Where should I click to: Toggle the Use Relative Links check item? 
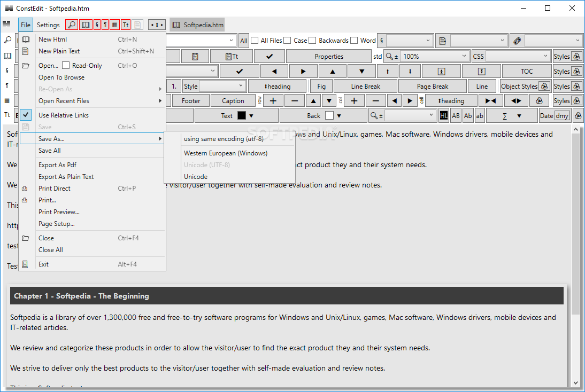coord(92,115)
